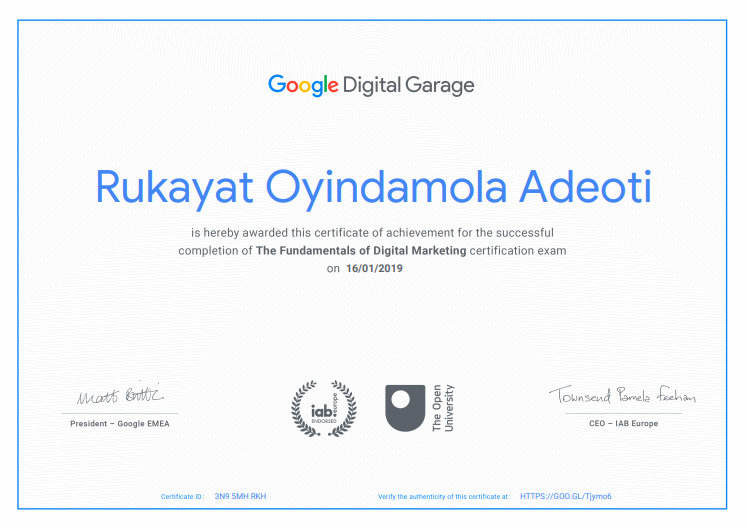Click the certificate ID value 3N9 5MH RKH
Screen dimensions: 746x529
click(240, 496)
